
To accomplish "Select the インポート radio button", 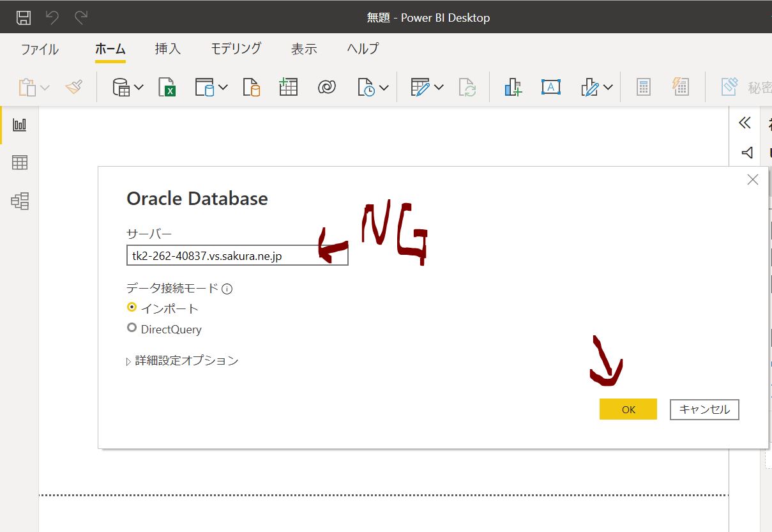I will coord(132,307).
